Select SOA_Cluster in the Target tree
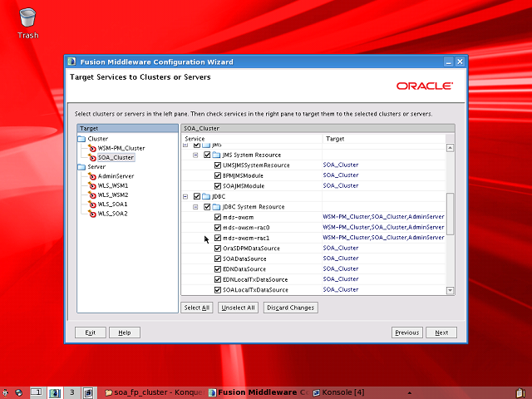 point(116,157)
